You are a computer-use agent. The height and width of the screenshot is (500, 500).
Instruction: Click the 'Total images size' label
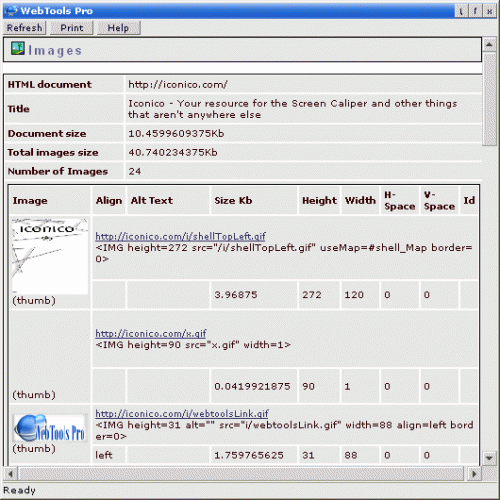coord(53,153)
